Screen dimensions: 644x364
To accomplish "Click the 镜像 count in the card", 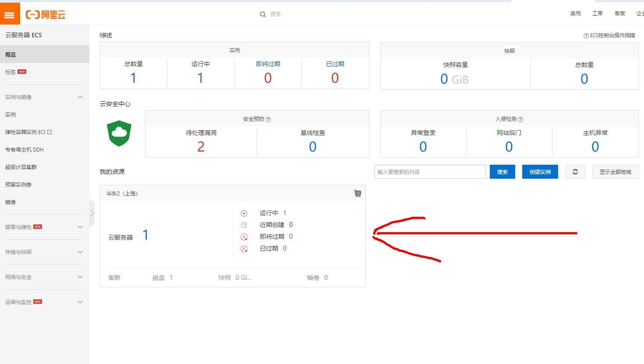I will pos(326,278).
